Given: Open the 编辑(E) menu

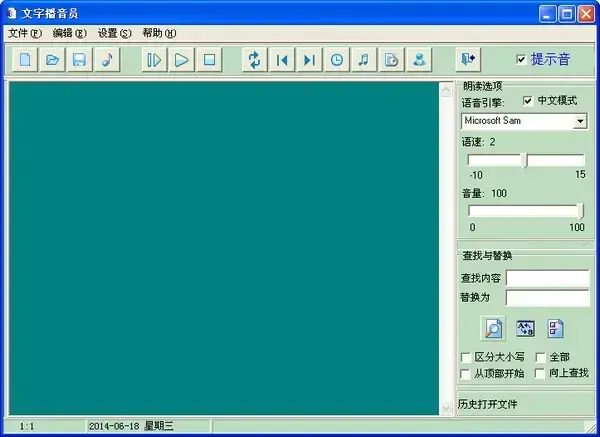Looking at the screenshot, I should 70,33.
